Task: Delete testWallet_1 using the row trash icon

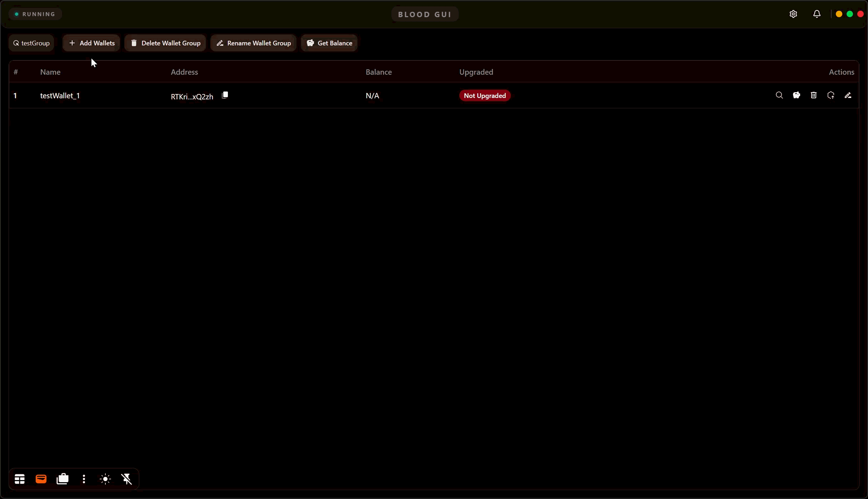Action: [813, 95]
